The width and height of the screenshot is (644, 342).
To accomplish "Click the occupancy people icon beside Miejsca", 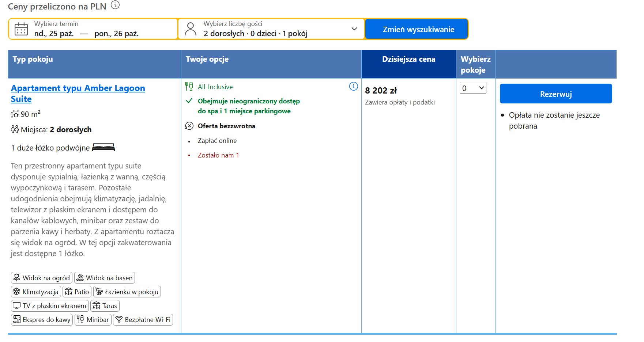I will coord(15,129).
